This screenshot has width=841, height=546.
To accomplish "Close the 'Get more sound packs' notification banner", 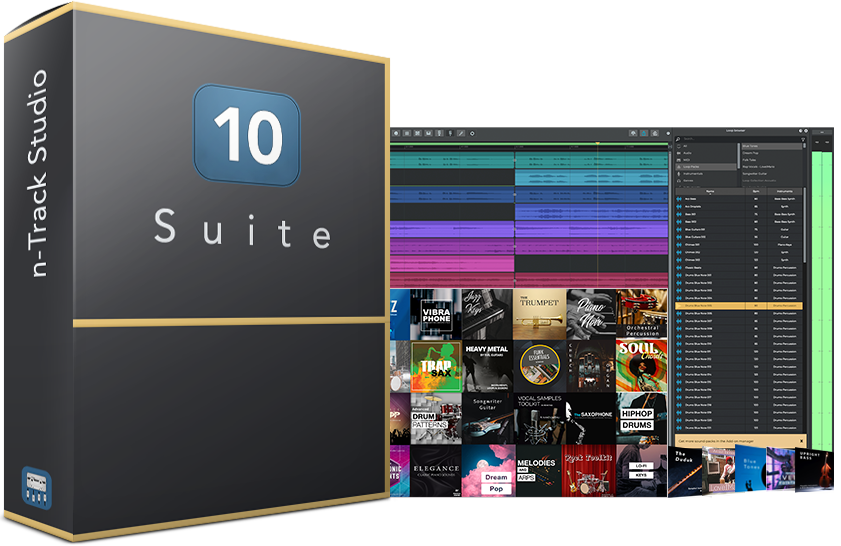I will [x=801, y=440].
